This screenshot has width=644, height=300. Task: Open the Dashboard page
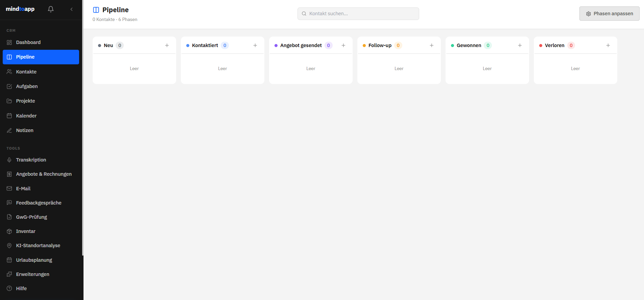41,42
